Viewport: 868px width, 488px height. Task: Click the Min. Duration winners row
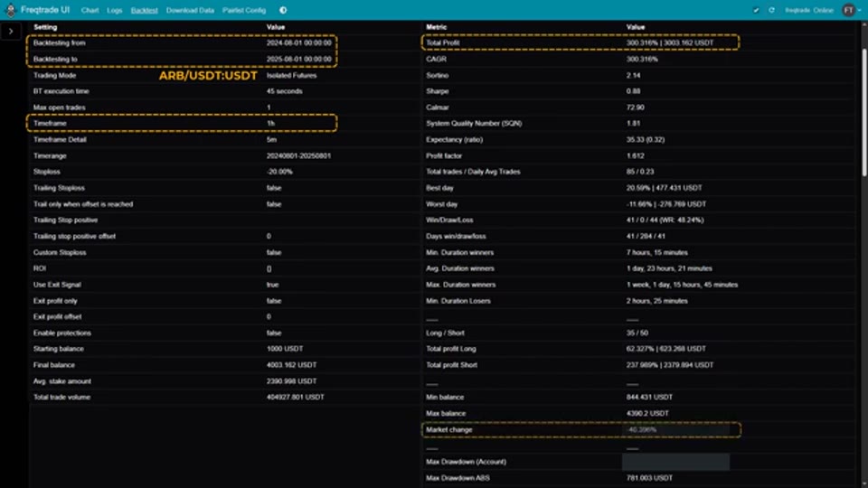pos(638,252)
